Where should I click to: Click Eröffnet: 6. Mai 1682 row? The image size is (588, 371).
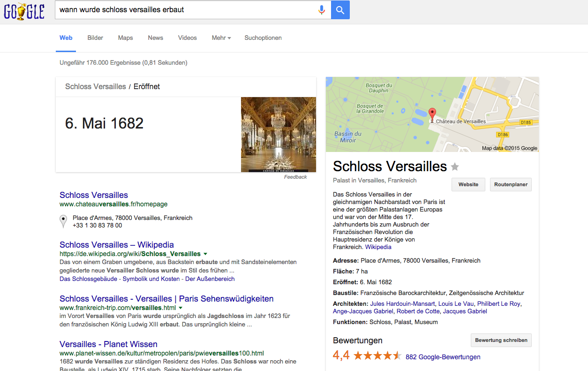(x=362, y=282)
